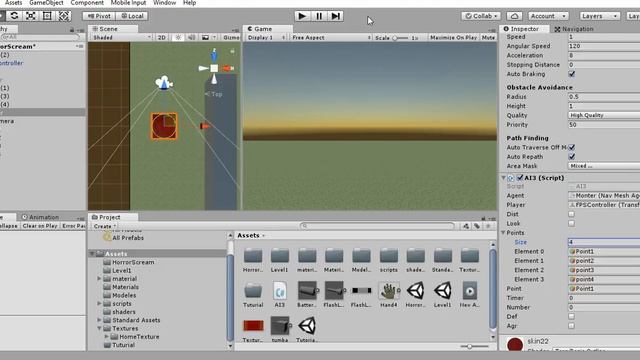640x360 pixels.
Task: Select the tumba asset thumbnail
Action: point(280,326)
